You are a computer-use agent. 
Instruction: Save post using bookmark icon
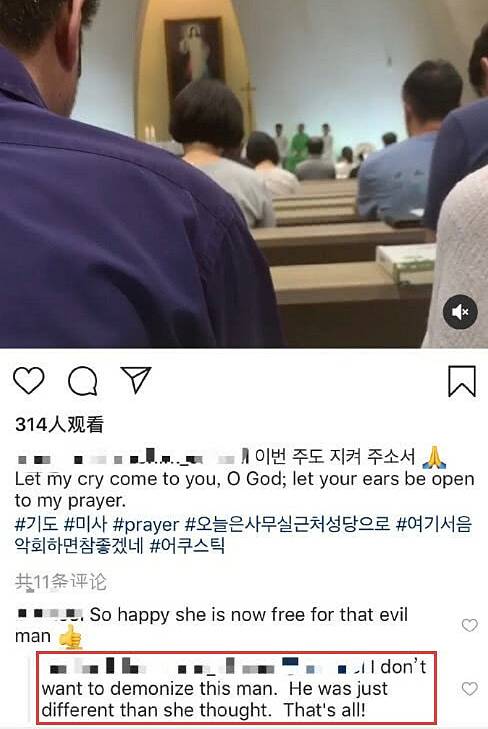tap(462, 381)
